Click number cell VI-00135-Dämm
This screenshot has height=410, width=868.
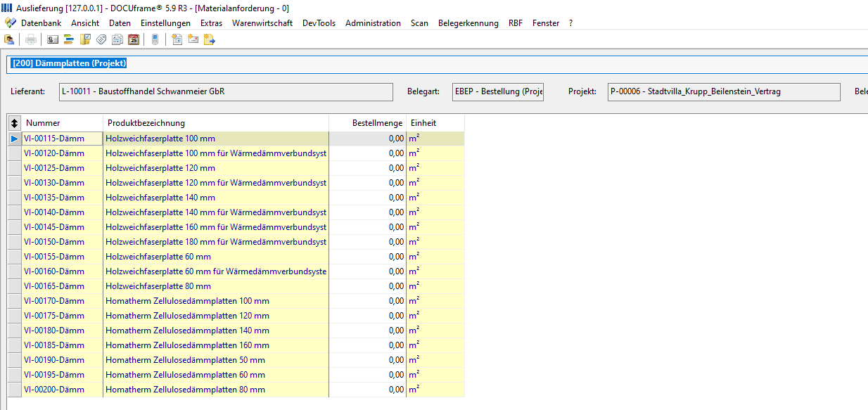(63, 198)
